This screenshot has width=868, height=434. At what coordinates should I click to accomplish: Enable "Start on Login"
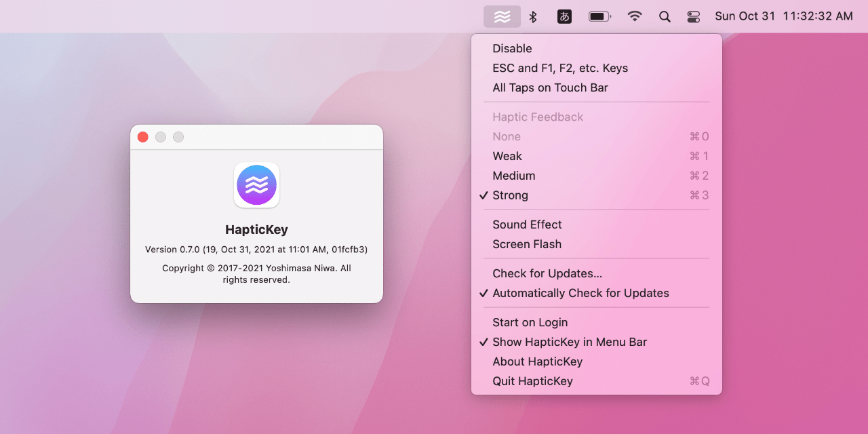point(530,322)
